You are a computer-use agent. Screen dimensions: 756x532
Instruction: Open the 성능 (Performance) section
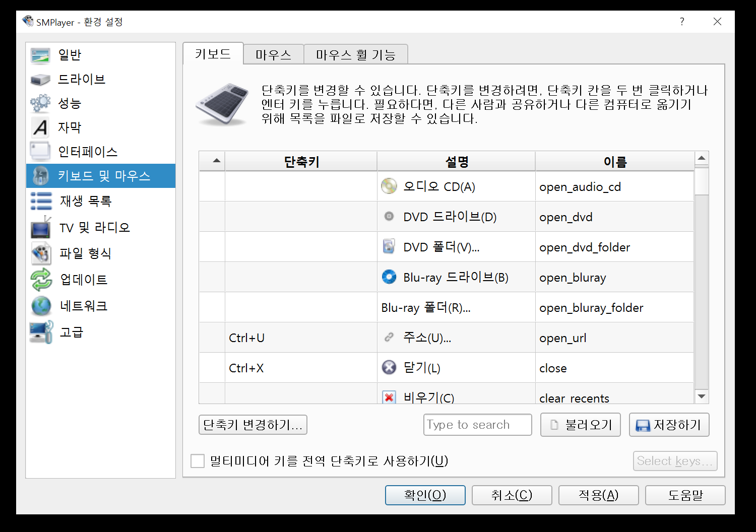click(x=71, y=103)
